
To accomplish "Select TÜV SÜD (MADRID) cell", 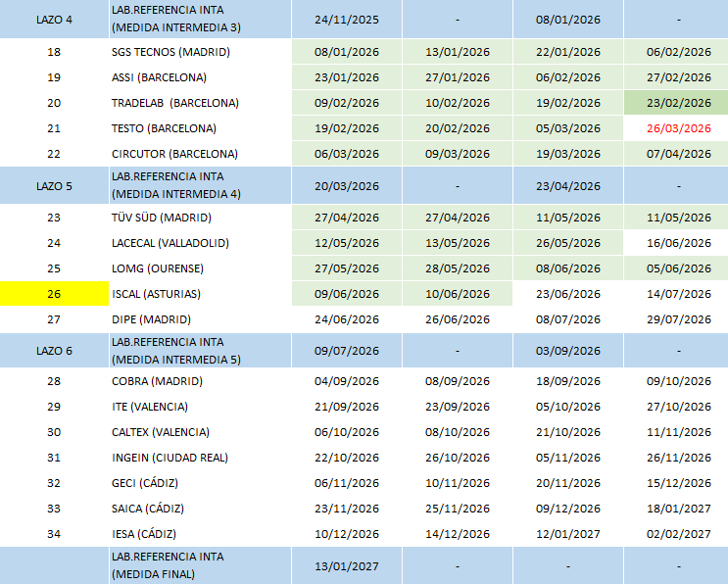I will [200, 218].
